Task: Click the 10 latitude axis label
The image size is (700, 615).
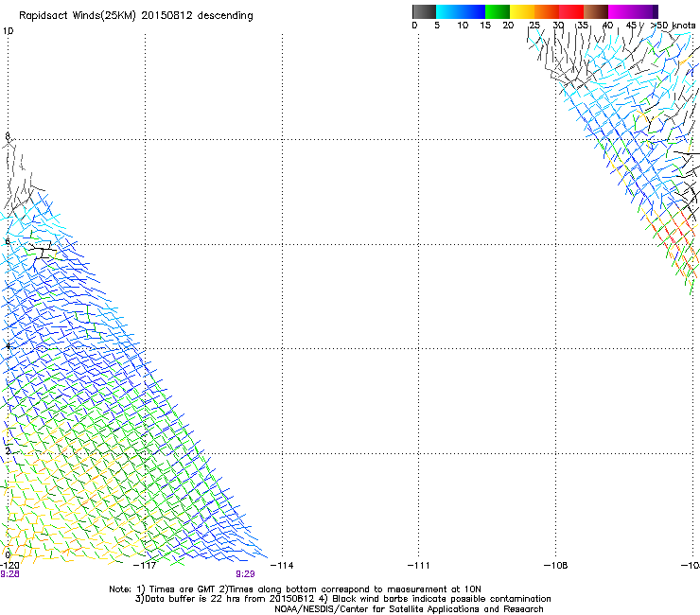Action: (8, 31)
